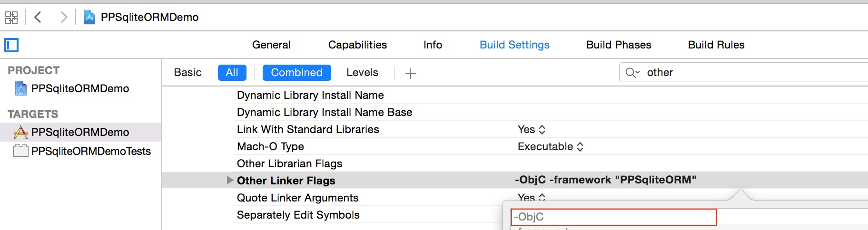Open the Build Phases tab
The height and width of the screenshot is (230, 868).
click(x=619, y=45)
